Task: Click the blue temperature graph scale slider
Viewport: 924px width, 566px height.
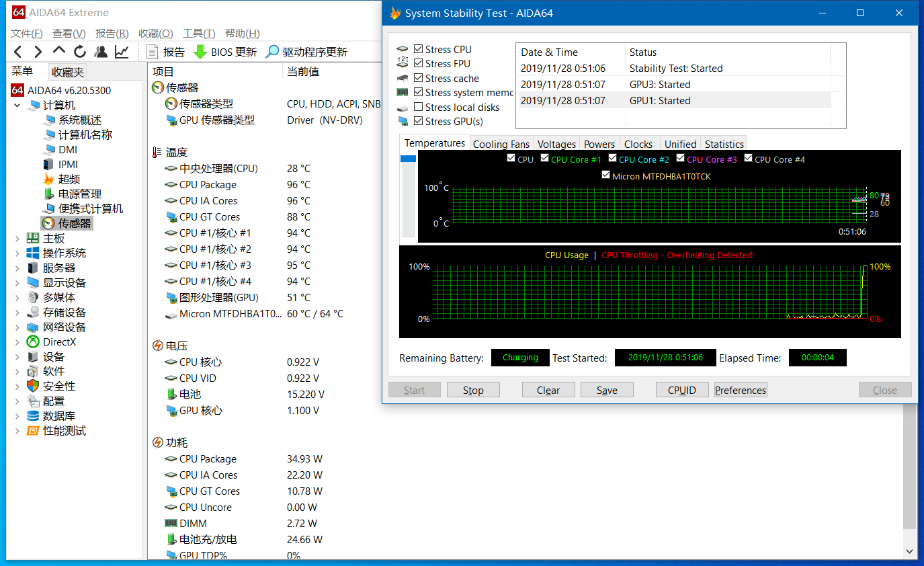Action: click(408, 159)
